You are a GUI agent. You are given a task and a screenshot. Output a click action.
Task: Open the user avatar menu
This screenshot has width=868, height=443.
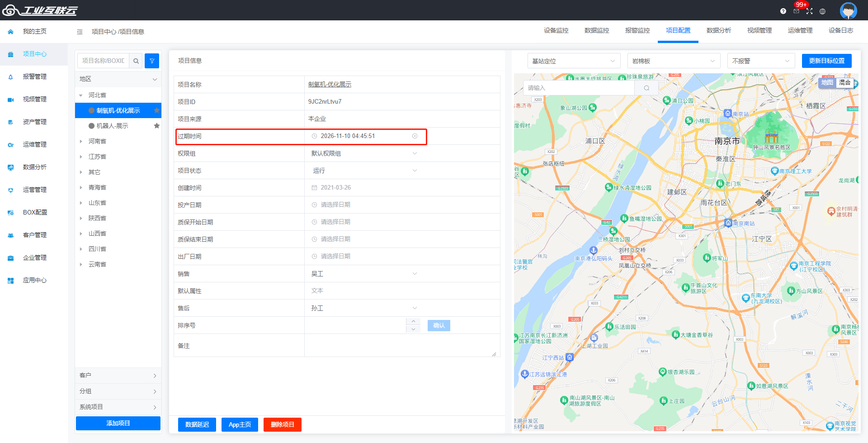(x=848, y=10)
